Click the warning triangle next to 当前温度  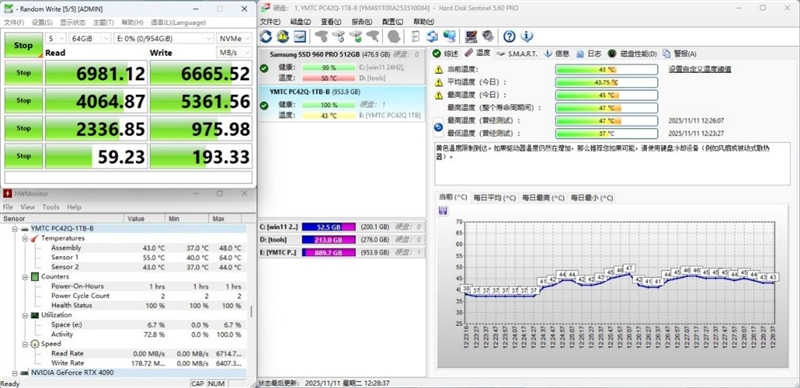[x=438, y=69]
